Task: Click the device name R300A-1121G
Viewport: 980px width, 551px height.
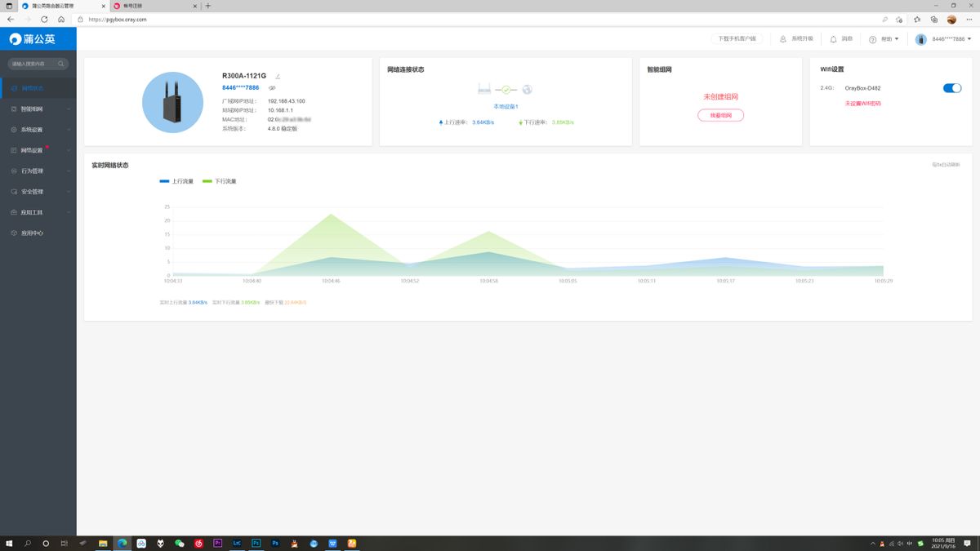Action: coord(244,75)
